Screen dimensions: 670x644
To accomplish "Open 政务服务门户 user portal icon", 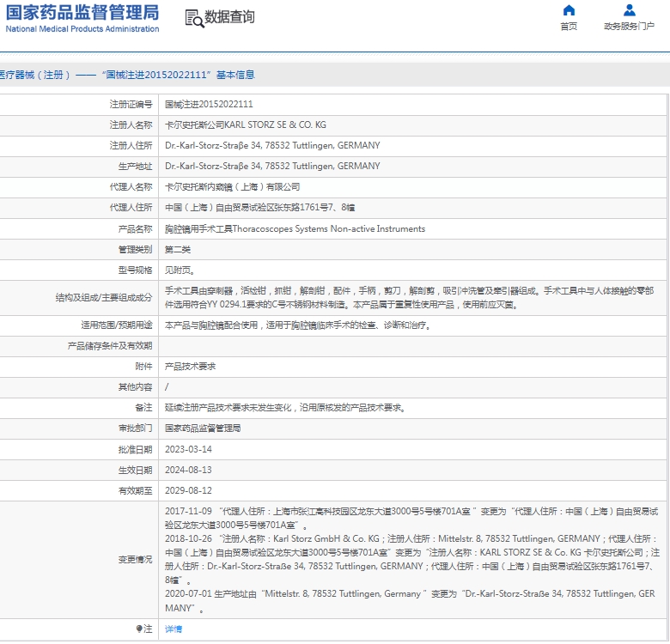I will (629, 9).
